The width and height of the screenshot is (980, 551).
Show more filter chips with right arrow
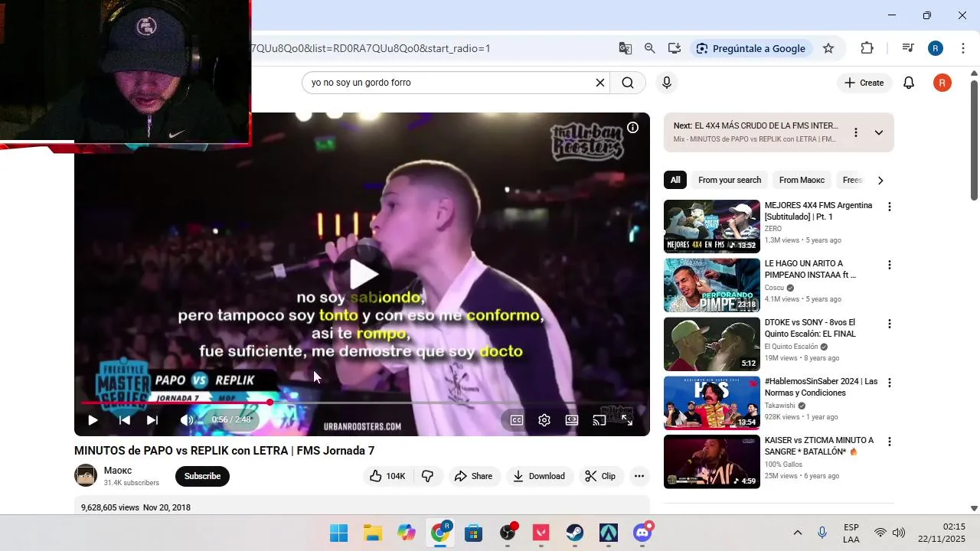coord(880,181)
